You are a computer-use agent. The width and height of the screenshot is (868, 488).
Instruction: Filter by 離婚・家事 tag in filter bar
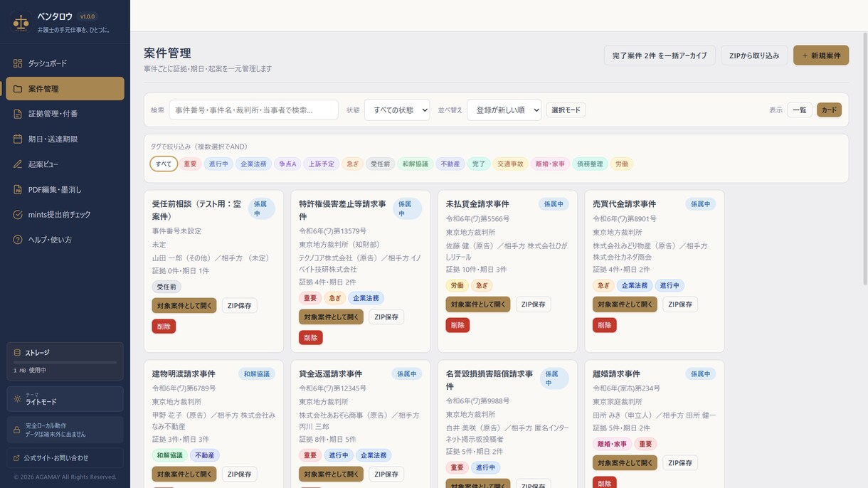551,164
